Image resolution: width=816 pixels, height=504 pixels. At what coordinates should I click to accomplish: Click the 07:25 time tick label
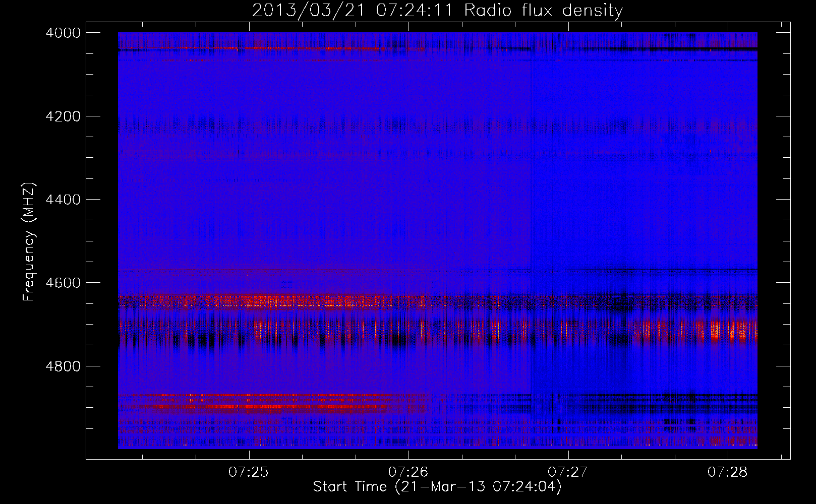[x=249, y=472]
